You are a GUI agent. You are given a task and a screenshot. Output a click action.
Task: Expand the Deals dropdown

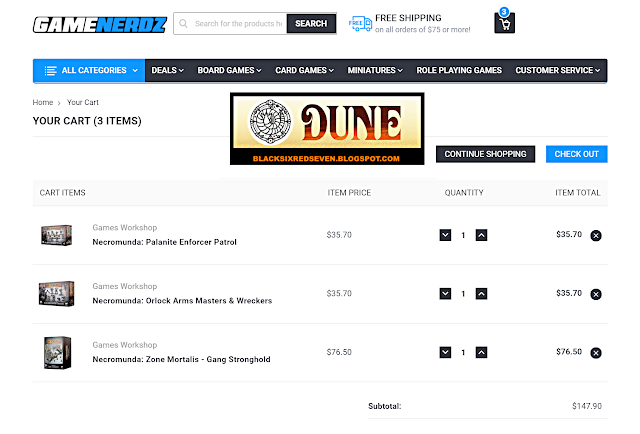167,71
